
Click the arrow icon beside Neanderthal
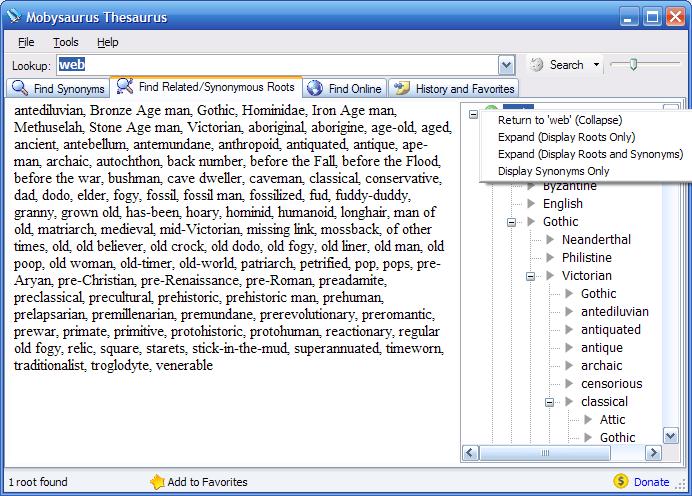550,240
